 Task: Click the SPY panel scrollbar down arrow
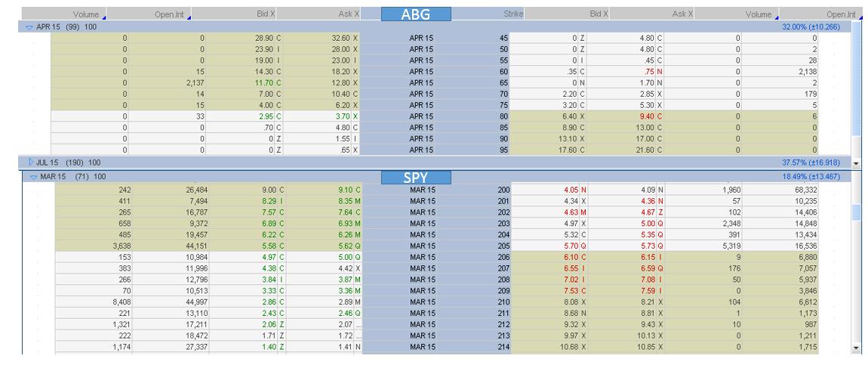857,348
